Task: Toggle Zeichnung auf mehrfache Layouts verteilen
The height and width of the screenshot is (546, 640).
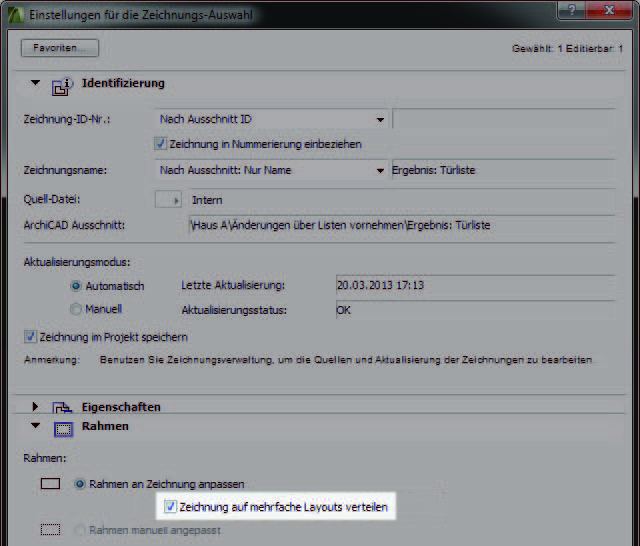Action: tap(170, 506)
